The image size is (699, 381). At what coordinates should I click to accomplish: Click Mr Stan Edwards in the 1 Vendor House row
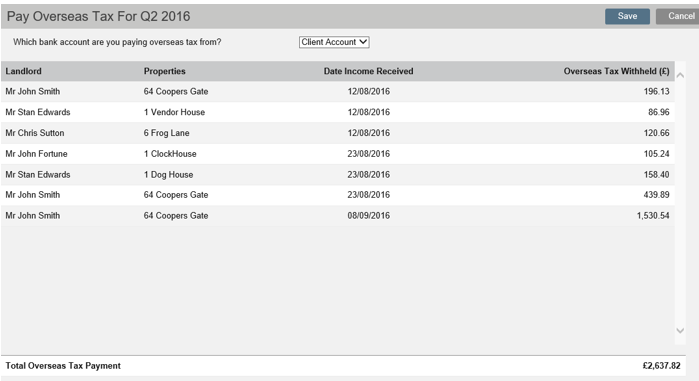coord(38,112)
